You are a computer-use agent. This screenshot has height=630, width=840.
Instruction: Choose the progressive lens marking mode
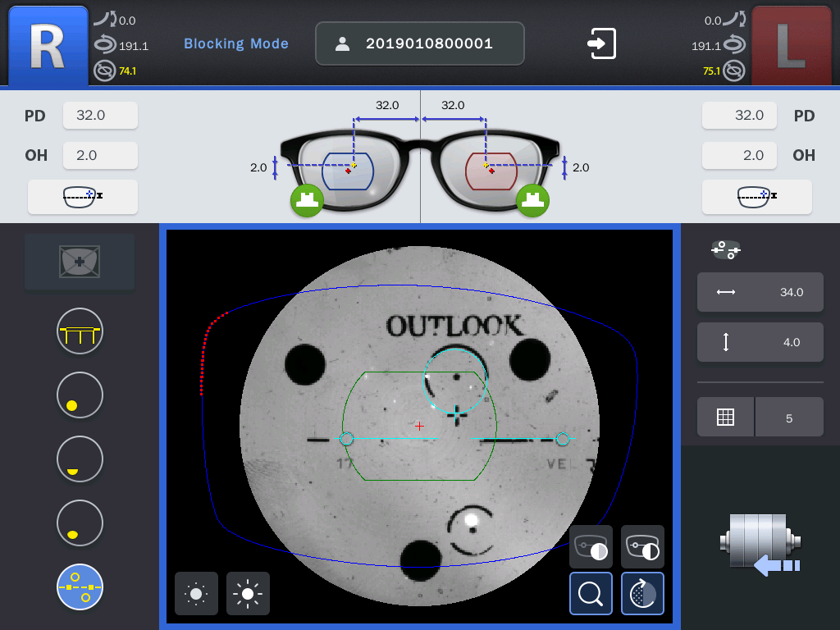[80, 587]
